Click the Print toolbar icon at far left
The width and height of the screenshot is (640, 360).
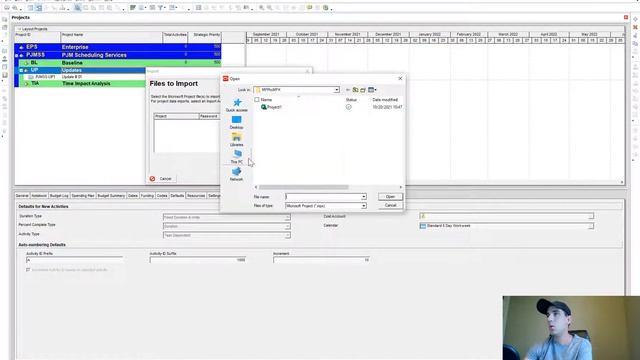(7, 8)
